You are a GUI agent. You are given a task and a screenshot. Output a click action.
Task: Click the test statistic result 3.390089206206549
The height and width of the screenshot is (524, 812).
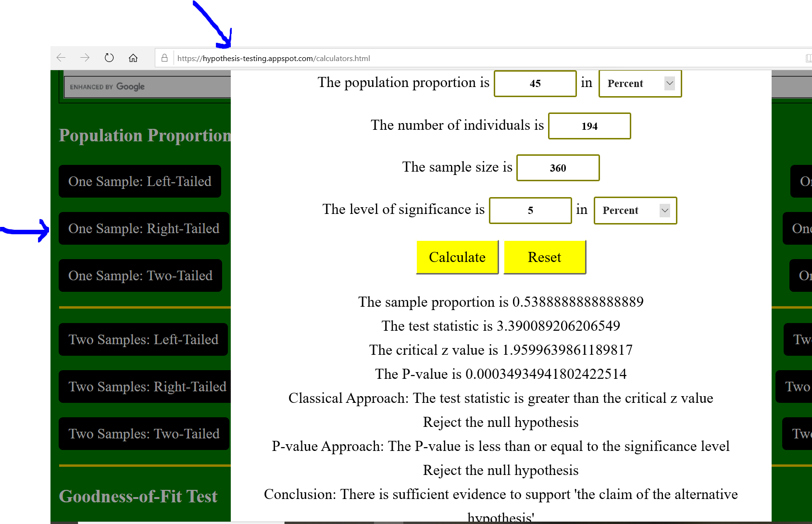coord(558,326)
